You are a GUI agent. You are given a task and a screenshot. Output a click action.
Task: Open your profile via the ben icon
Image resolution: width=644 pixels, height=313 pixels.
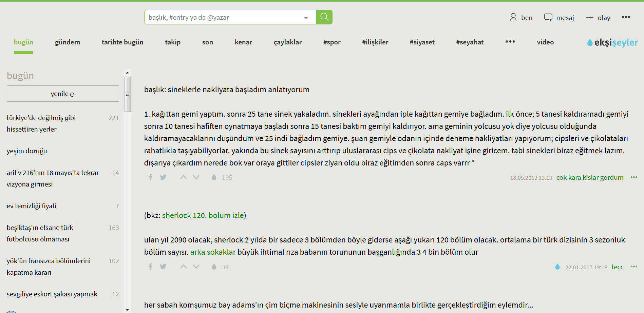point(513,17)
